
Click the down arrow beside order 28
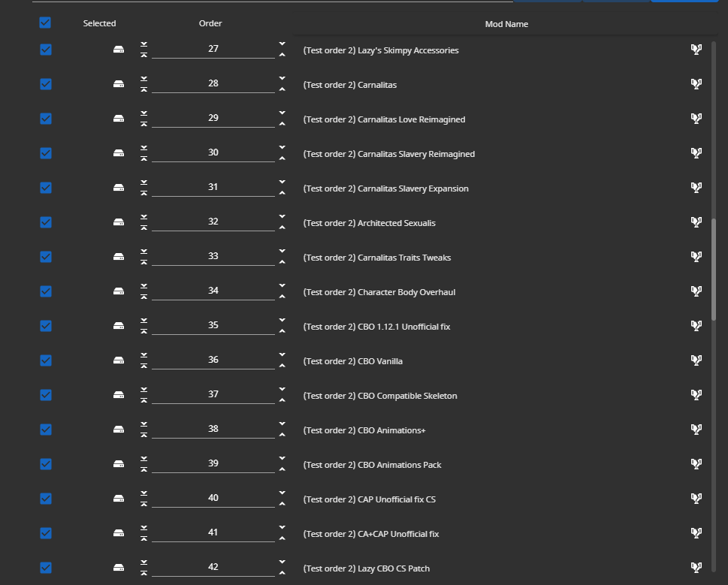[282, 77]
